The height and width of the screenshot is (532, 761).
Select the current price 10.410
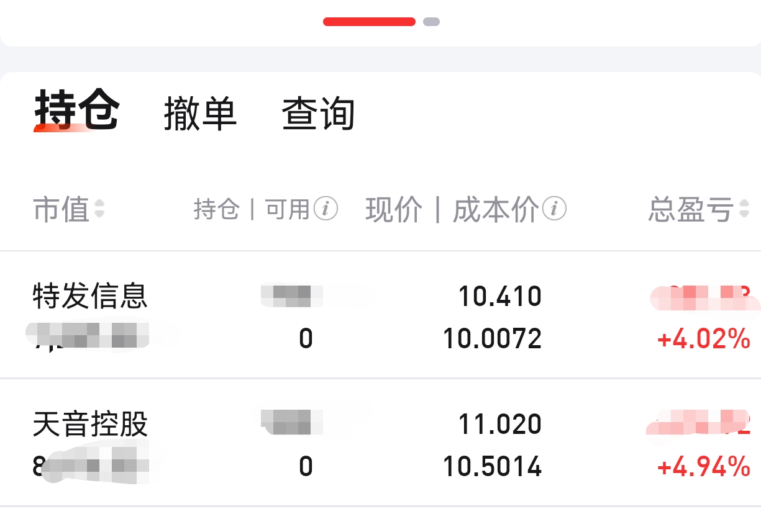pos(499,297)
